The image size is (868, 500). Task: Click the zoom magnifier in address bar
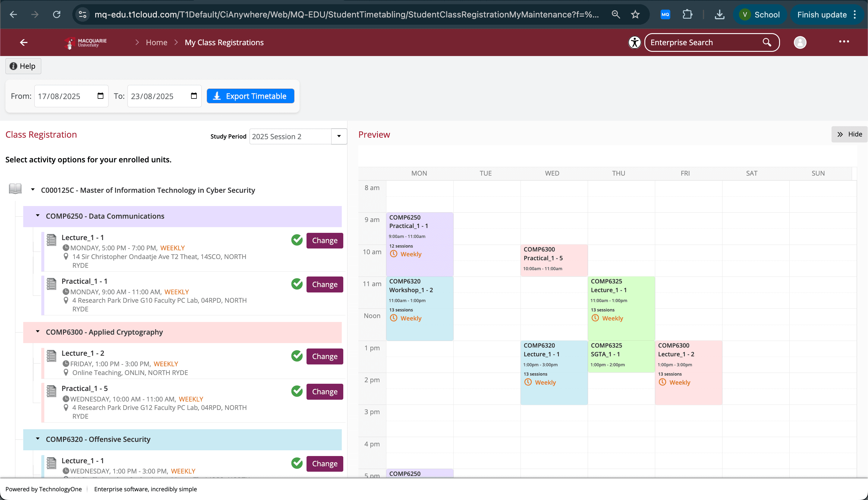tap(615, 14)
